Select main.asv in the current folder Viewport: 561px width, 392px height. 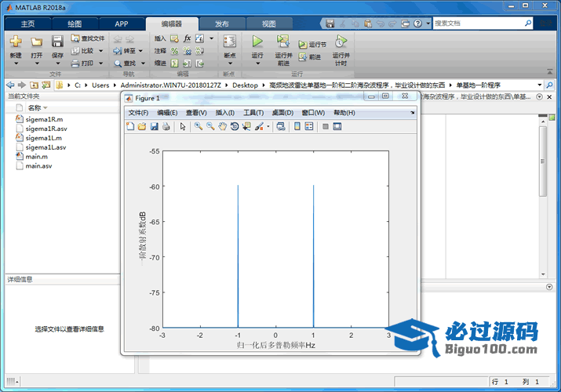pyautogui.click(x=38, y=165)
